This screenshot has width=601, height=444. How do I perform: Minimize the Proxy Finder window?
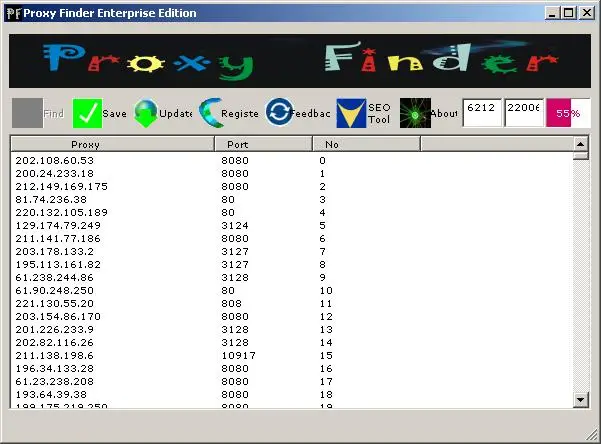(552, 13)
